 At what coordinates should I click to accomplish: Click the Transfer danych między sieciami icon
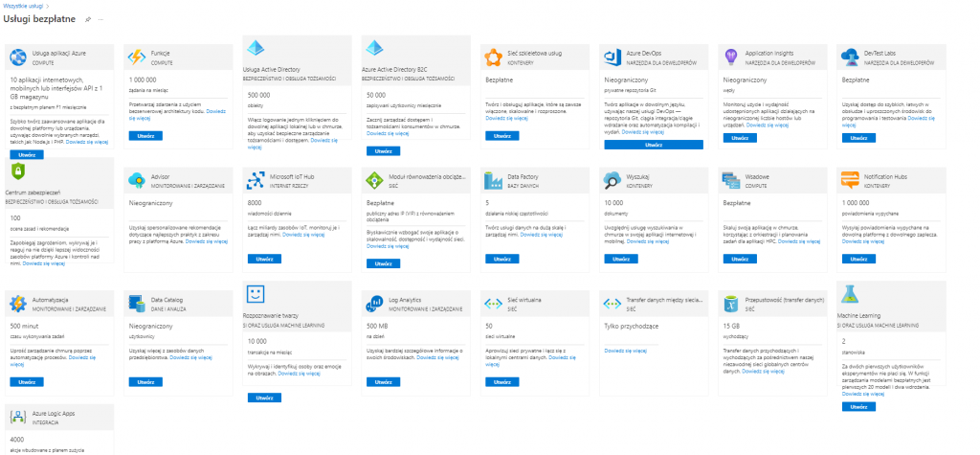pyautogui.click(x=612, y=305)
